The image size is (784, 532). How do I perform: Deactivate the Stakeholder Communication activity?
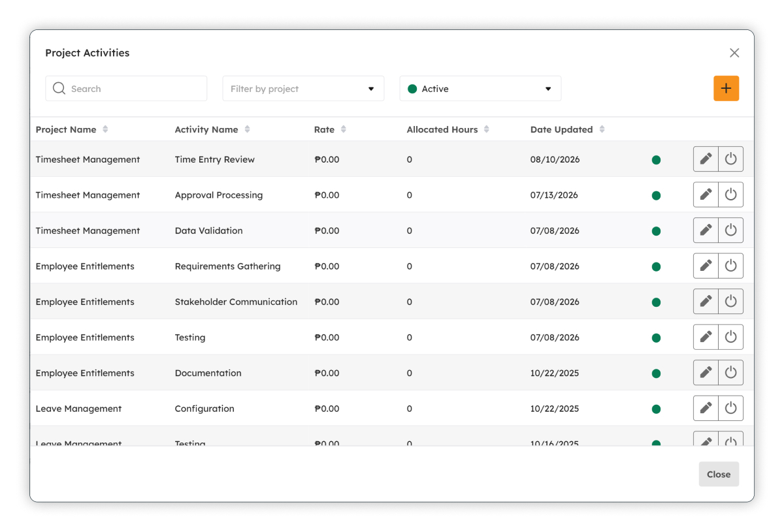click(x=731, y=302)
